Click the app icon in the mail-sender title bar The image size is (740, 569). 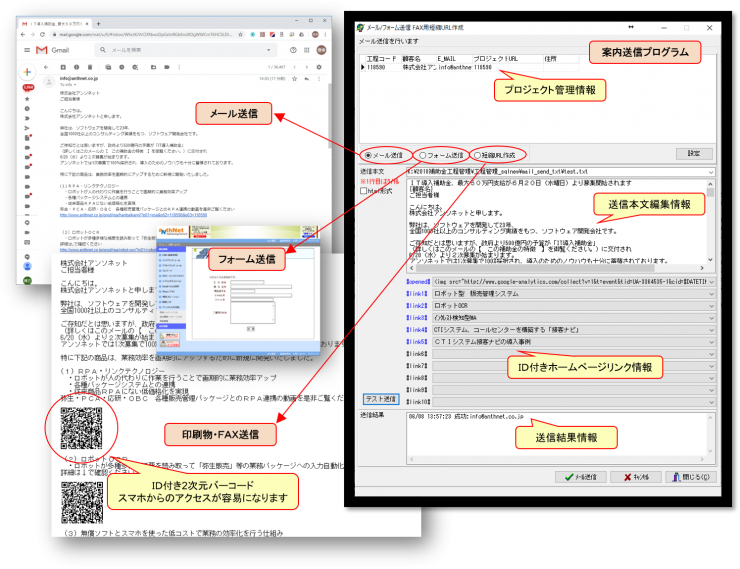coord(361,27)
